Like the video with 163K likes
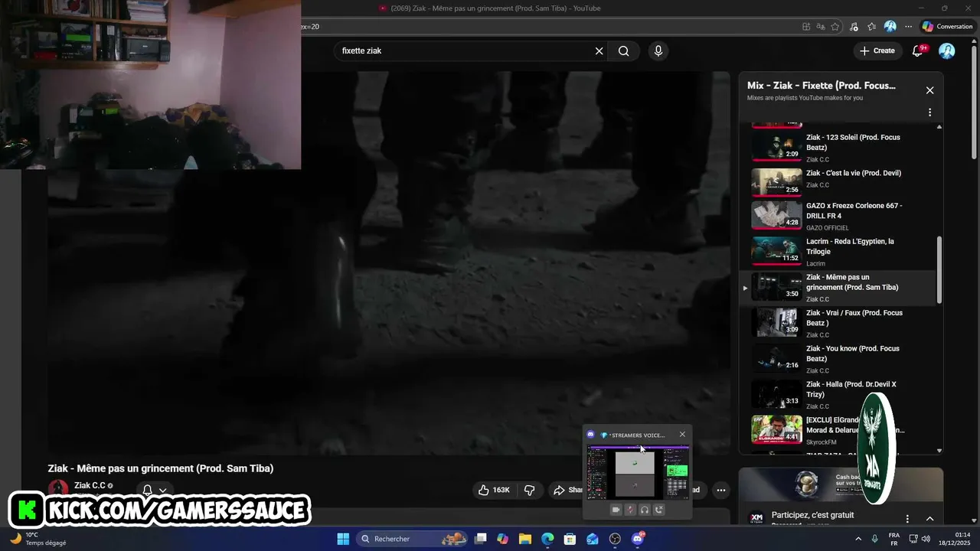This screenshot has height=551, width=980. [x=494, y=490]
